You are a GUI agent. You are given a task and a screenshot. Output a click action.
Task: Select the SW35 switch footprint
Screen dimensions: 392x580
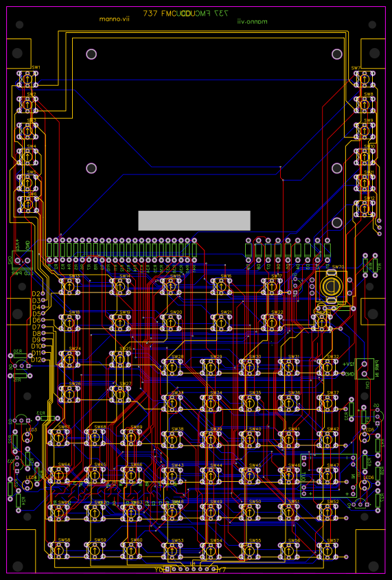pyautogui.click(x=250, y=403)
